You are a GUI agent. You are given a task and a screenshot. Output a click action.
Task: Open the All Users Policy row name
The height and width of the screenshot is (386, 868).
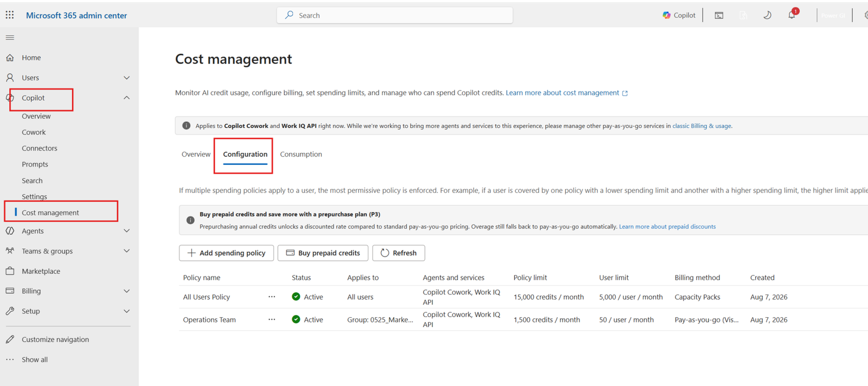[x=207, y=297]
